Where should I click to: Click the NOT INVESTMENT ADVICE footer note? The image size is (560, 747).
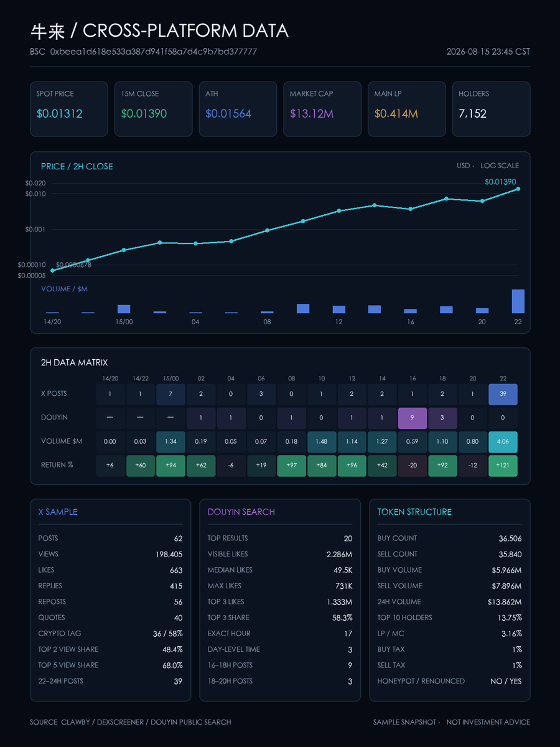coord(488,722)
